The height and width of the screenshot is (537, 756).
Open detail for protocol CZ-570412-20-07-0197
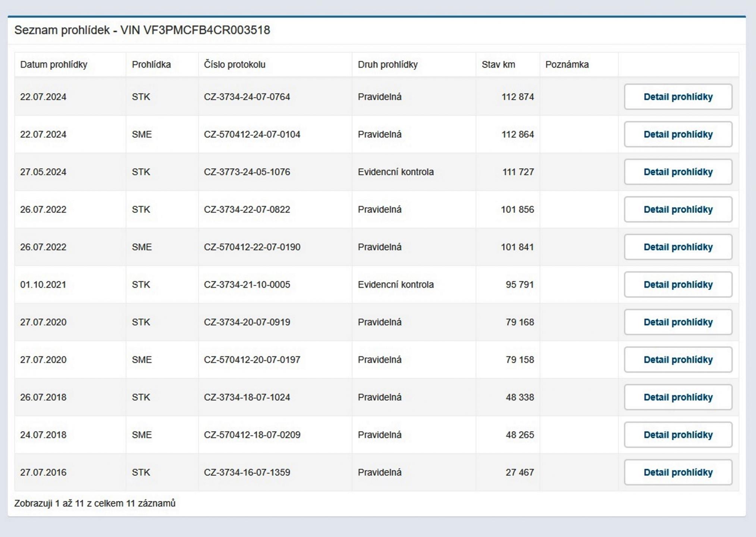pyautogui.click(x=678, y=359)
